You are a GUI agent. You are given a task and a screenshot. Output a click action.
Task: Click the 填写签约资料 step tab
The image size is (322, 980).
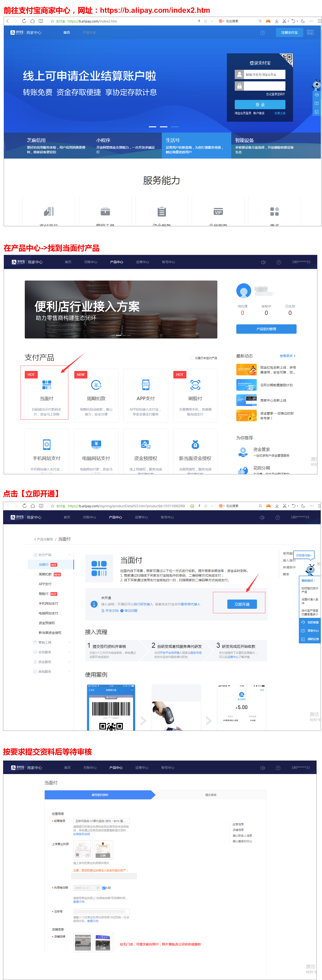click(x=100, y=795)
